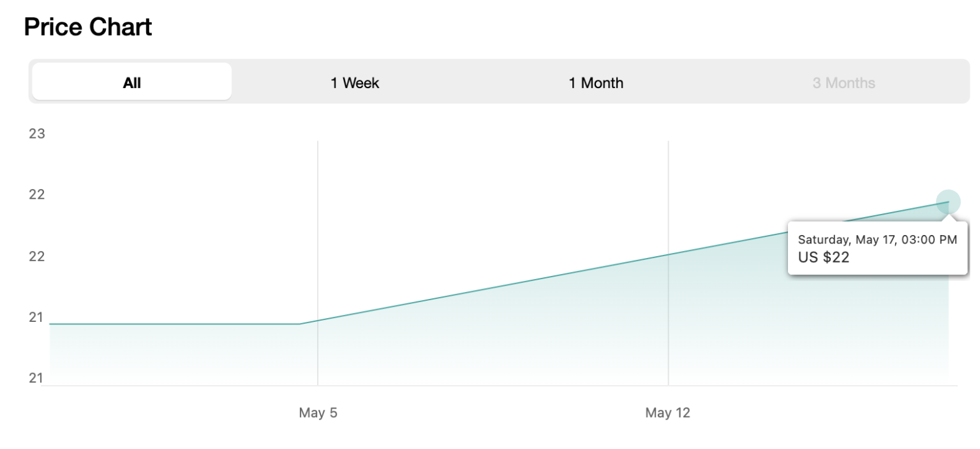Image resolution: width=980 pixels, height=449 pixels.
Task: Show the "1 Month" price range
Action: pos(596,83)
